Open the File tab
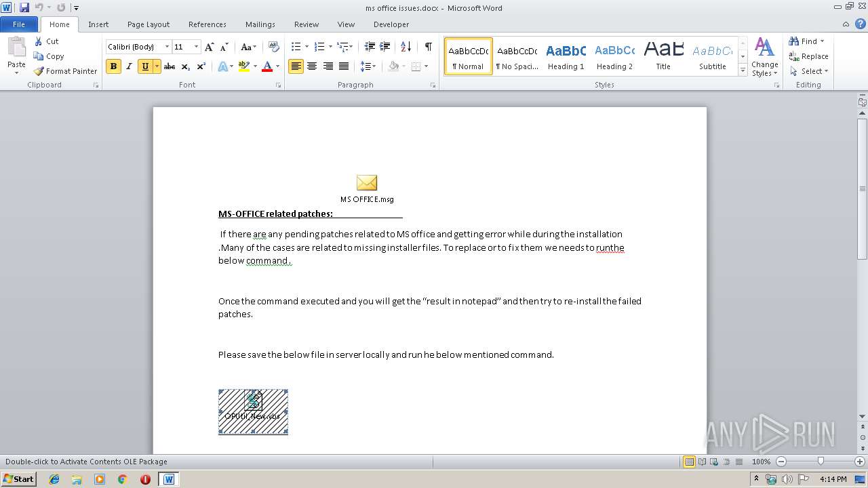 (x=19, y=24)
